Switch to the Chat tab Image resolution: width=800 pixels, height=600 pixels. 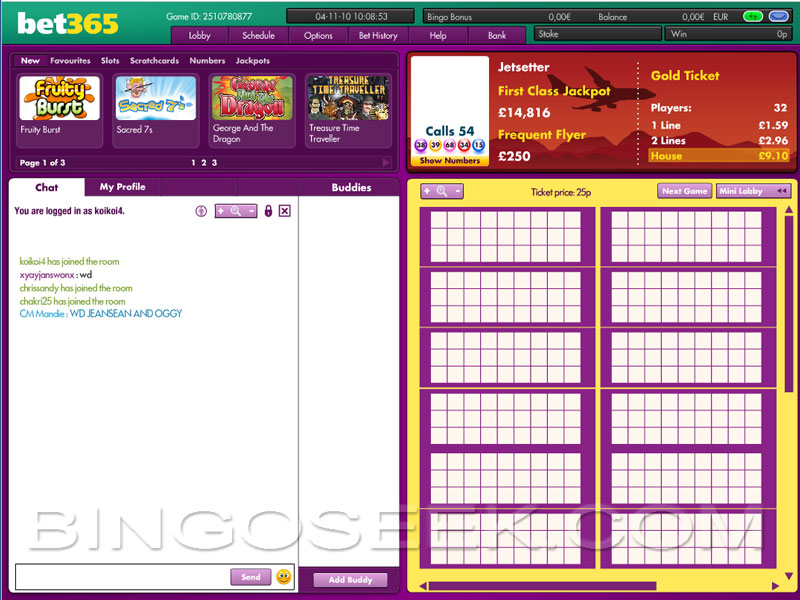pyautogui.click(x=46, y=187)
